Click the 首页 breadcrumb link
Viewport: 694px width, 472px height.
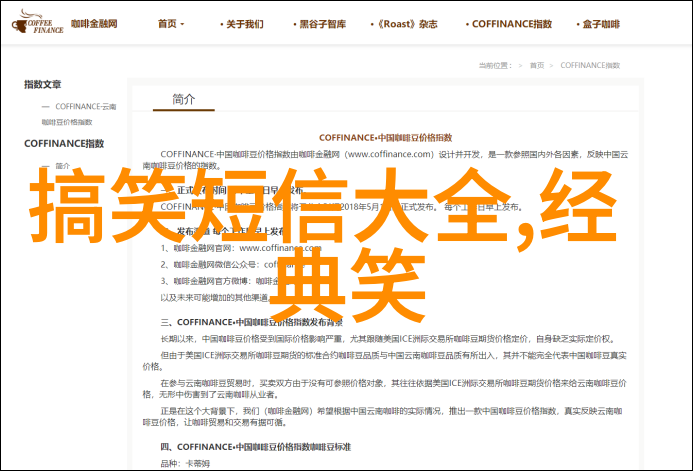click(x=537, y=66)
